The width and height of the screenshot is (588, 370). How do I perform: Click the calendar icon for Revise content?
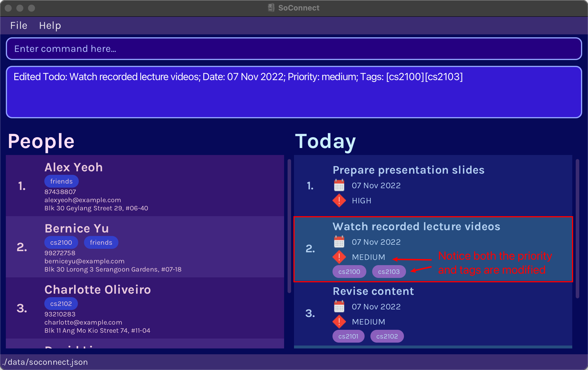[x=339, y=306]
